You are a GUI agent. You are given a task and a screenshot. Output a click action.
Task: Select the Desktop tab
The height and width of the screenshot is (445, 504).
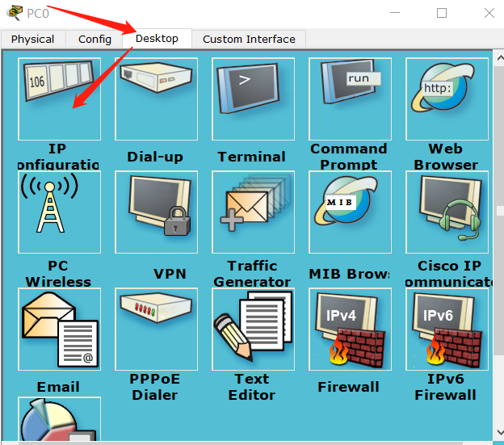(x=157, y=38)
